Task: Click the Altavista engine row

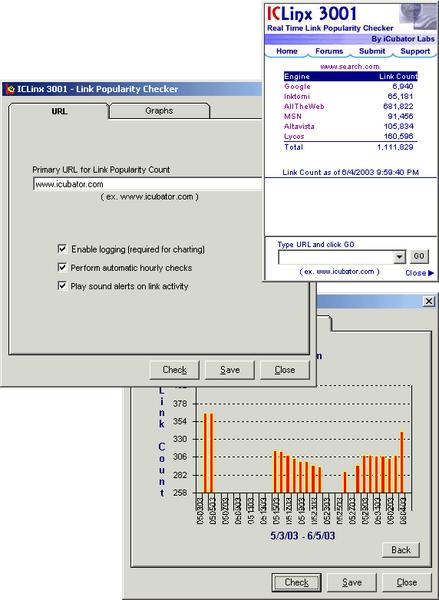Action: pyautogui.click(x=350, y=126)
